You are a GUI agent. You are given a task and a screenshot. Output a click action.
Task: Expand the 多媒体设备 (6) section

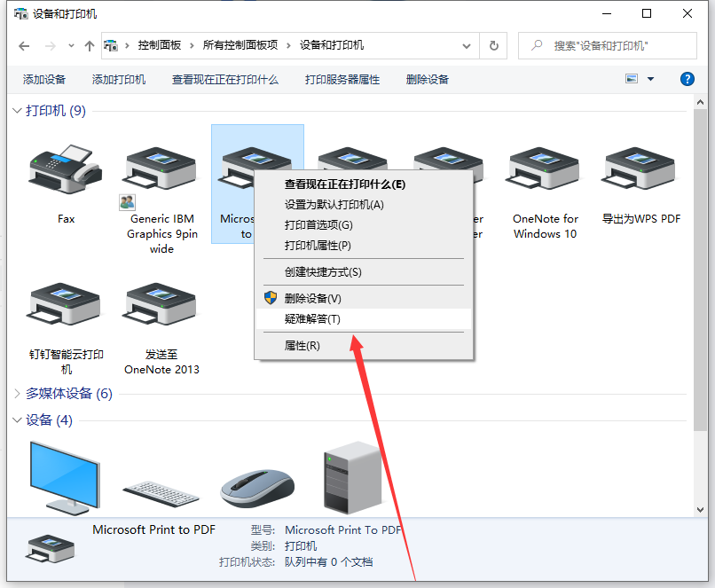pos(16,393)
